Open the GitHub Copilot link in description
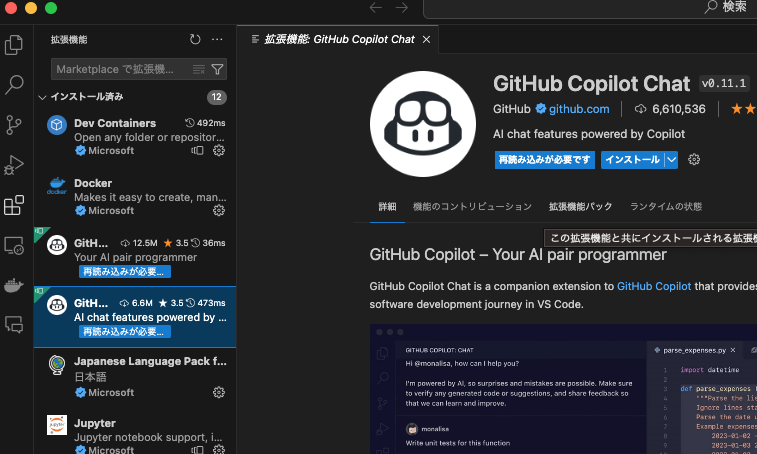This screenshot has height=454, width=757. [654, 286]
